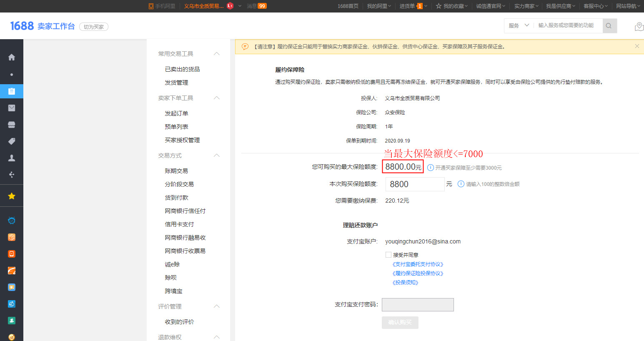Open 买家授权管理 menu item
This screenshot has width=644, height=341.
pos(182,140)
